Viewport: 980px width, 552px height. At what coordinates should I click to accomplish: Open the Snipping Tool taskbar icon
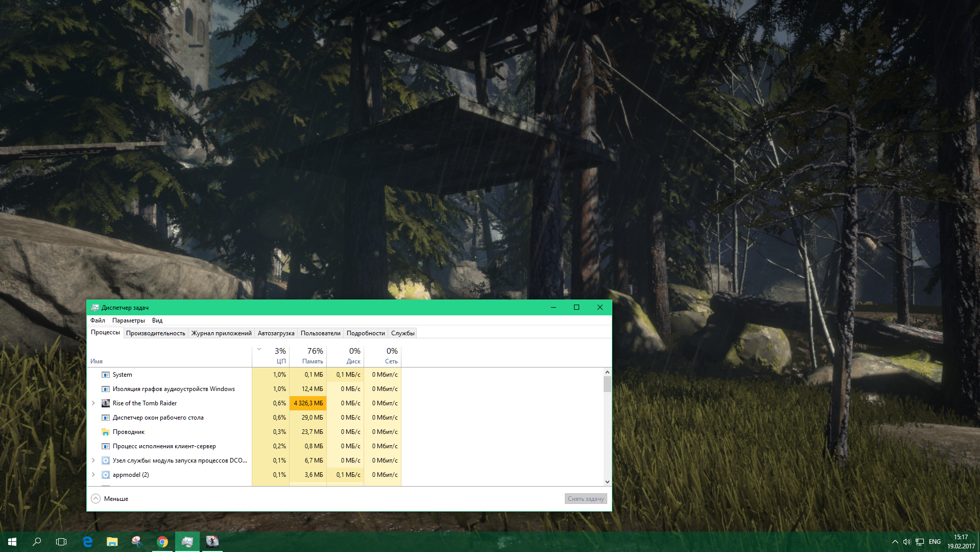pyautogui.click(x=137, y=542)
